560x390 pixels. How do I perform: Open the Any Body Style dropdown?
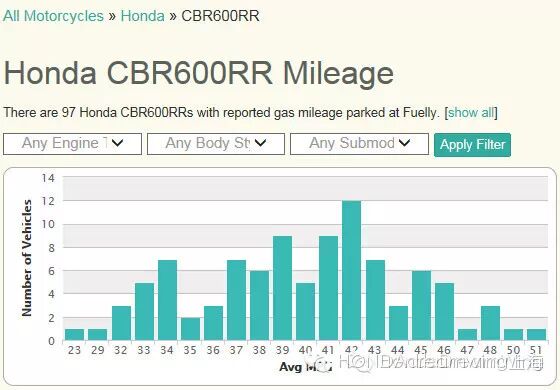216,144
